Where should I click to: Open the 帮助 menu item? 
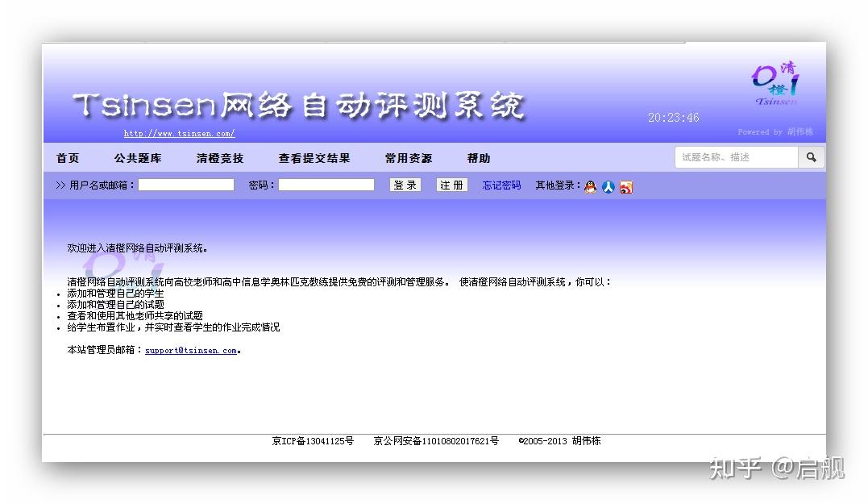point(479,158)
